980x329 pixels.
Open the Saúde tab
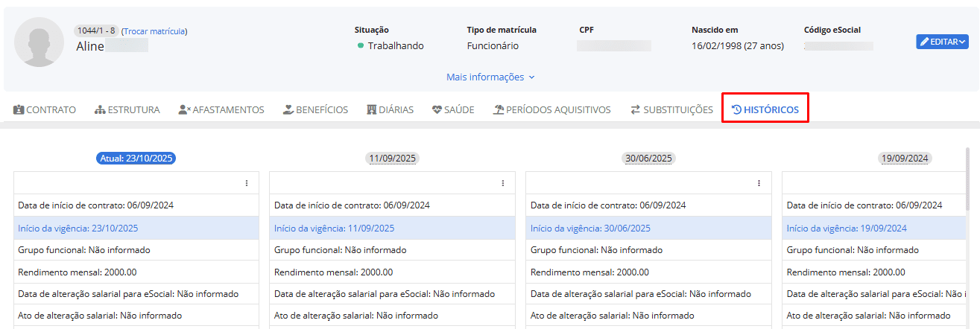pos(453,109)
